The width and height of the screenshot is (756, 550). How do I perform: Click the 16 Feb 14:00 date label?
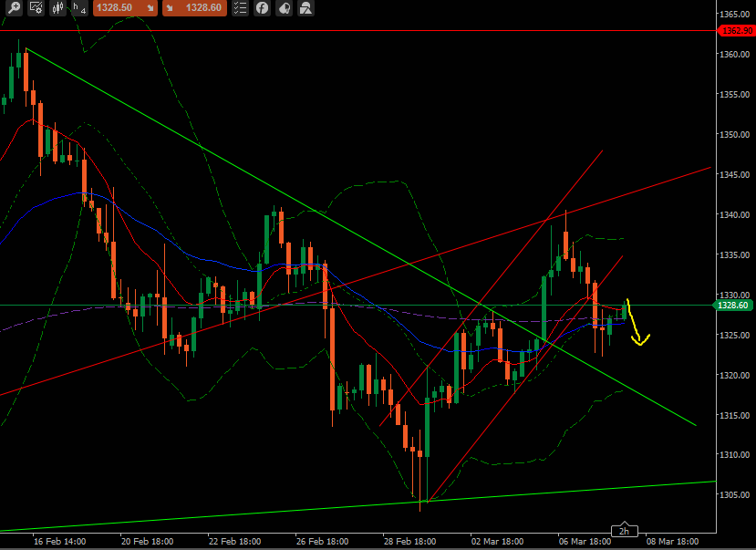tap(60, 541)
